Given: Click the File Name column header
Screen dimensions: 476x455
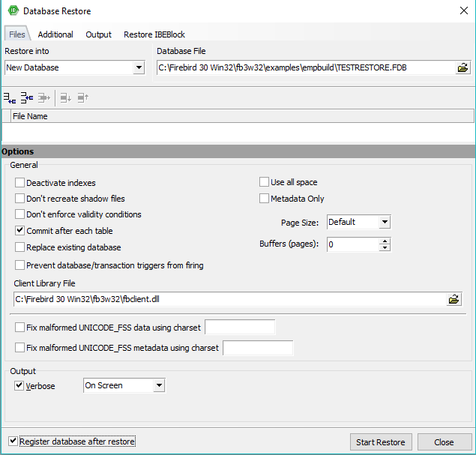Looking at the screenshot, I should pos(242,116).
